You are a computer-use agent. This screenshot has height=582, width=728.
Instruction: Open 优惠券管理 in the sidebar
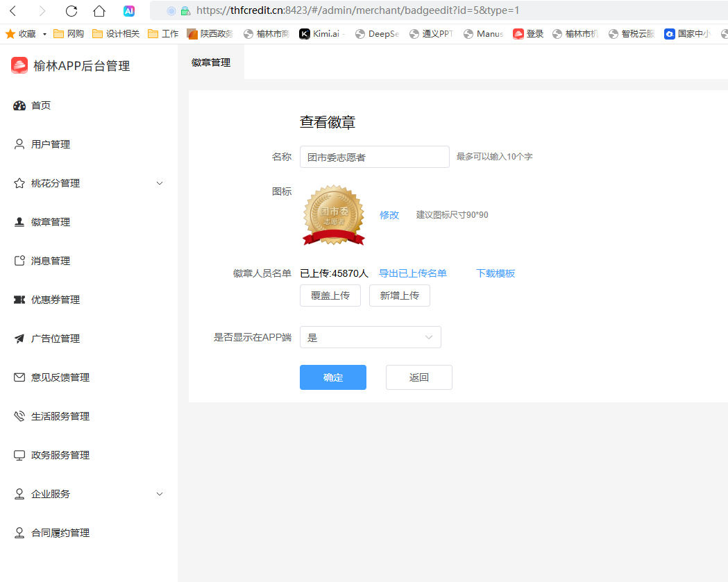pyautogui.click(x=46, y=300)
